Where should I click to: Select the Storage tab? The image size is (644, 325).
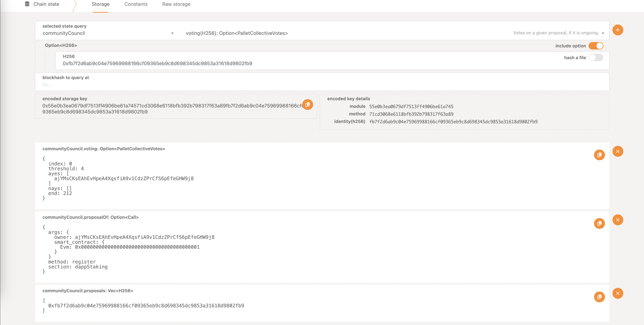(100, 4)
